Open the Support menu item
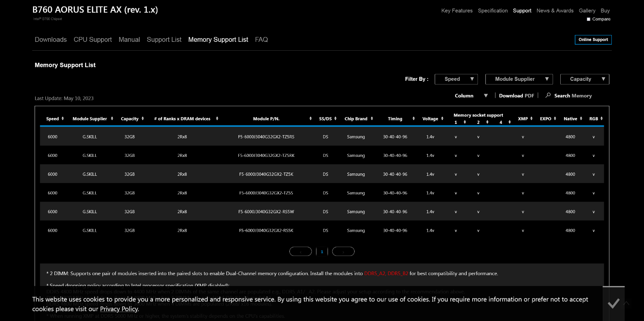This screenshot has width=644, height=321. pyautogui.click(x=522, y=11)
